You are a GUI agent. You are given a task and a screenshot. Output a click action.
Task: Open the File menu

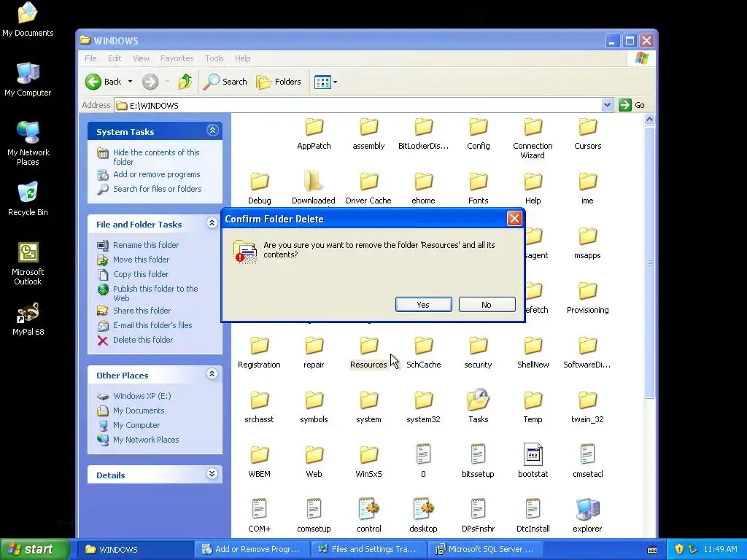coord(90,58)
